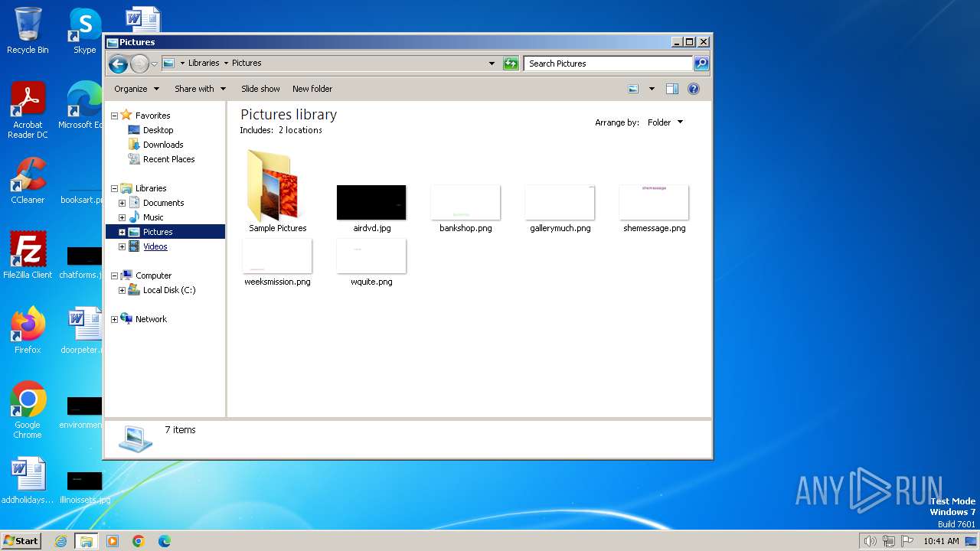
Task: Open the Share with menu
Action: [x=200, y=89]
